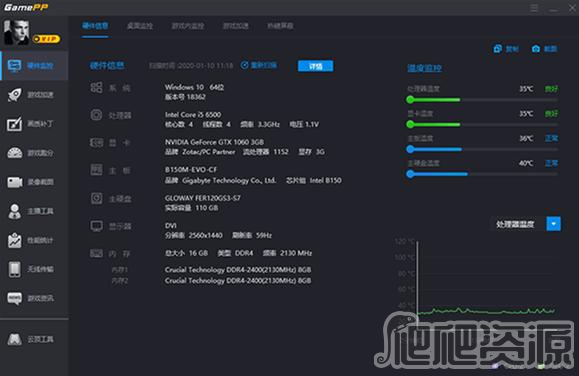Screen dimensions: 579x376
Task: Click the 'GLOWAY FER120GS3-S7' disk text
Action: tap(203, 198)
